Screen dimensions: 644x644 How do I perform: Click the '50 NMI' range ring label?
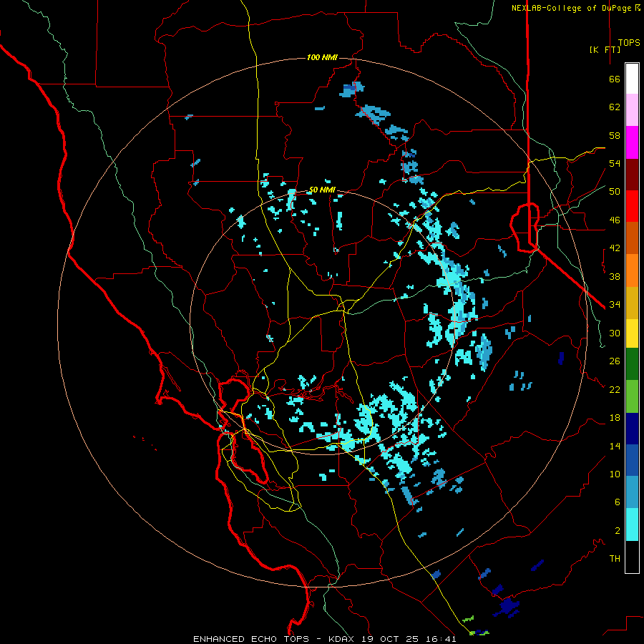pyautogui.click(x=322, y=190)
